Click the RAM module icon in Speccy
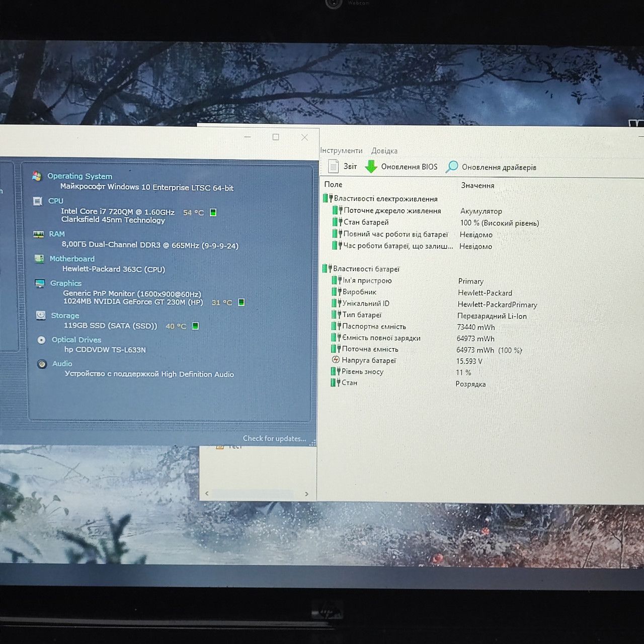644x644 pixels. (x=38, y=234)
